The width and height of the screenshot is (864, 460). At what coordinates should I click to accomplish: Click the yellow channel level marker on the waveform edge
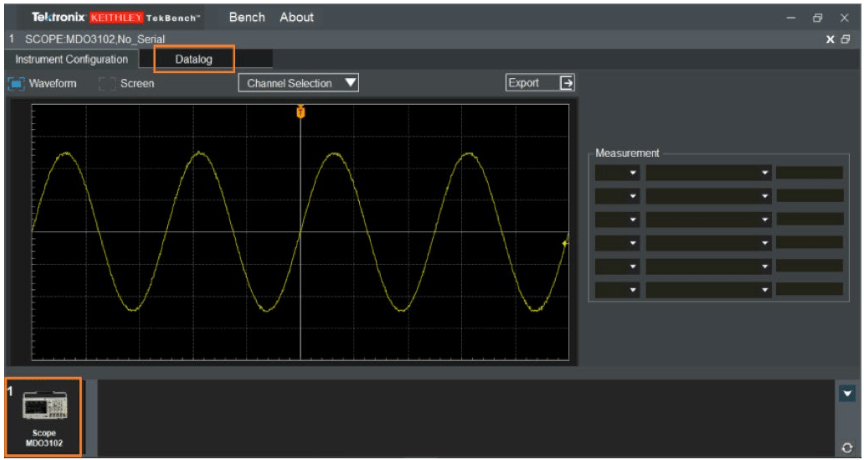click(x=565, y=243)
